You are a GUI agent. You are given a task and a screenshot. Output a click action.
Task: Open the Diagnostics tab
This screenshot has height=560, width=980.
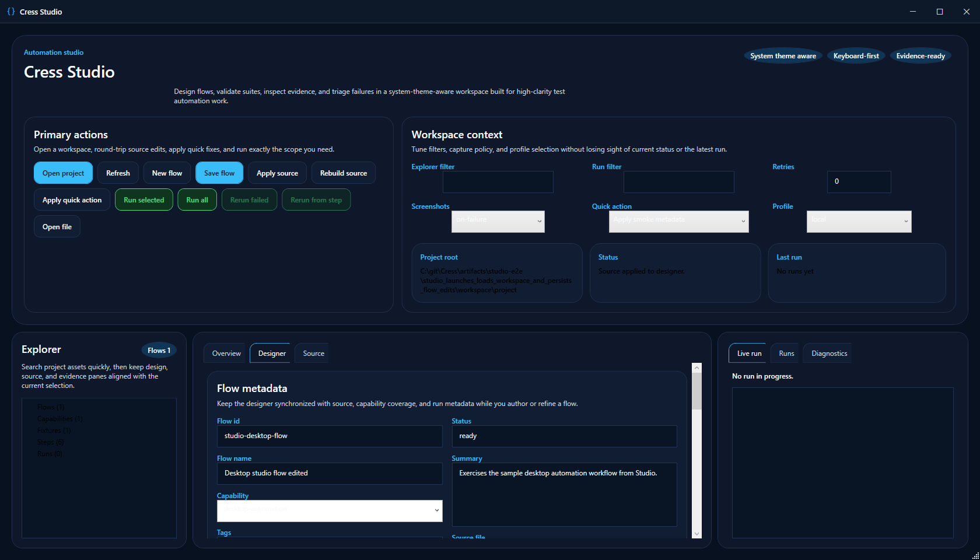tap(829, 353)
